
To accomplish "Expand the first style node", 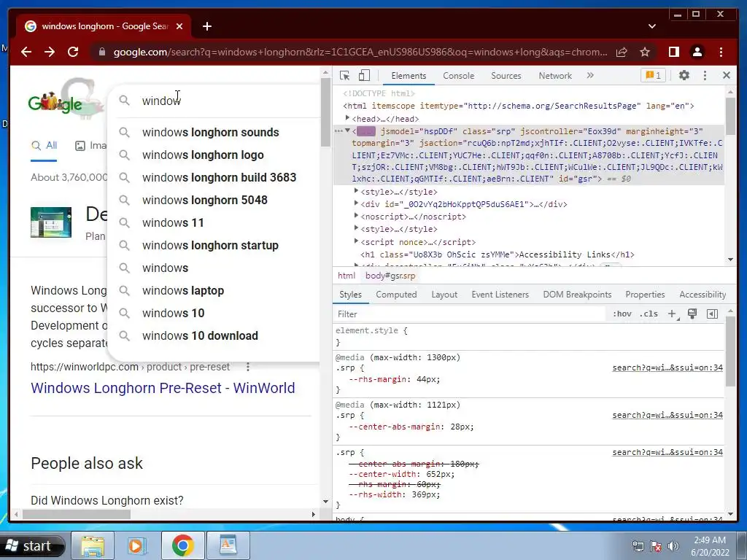I will (x=356, y=191).
